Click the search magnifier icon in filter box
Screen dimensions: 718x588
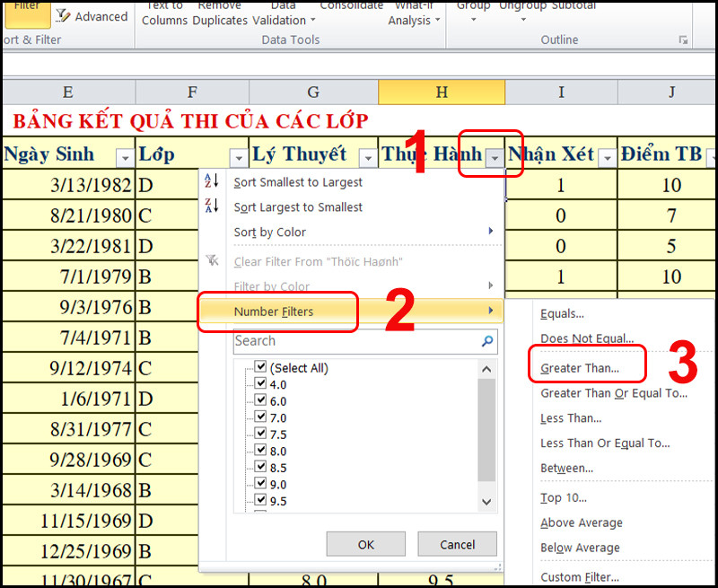tap(487, 341)
